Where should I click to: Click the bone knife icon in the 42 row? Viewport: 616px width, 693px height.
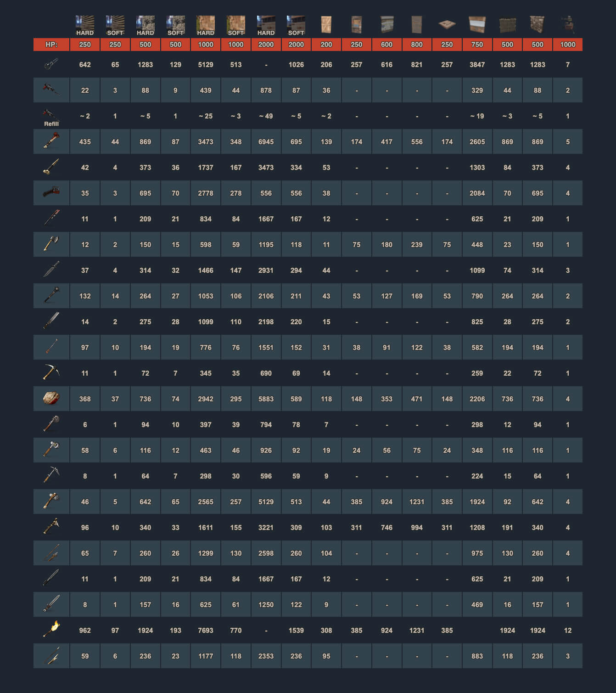click(51, 167)
